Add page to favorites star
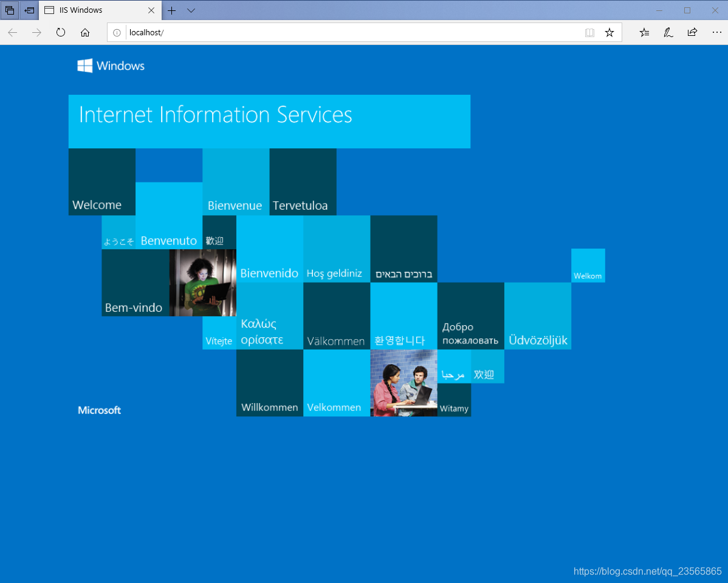 coord(610,32)
